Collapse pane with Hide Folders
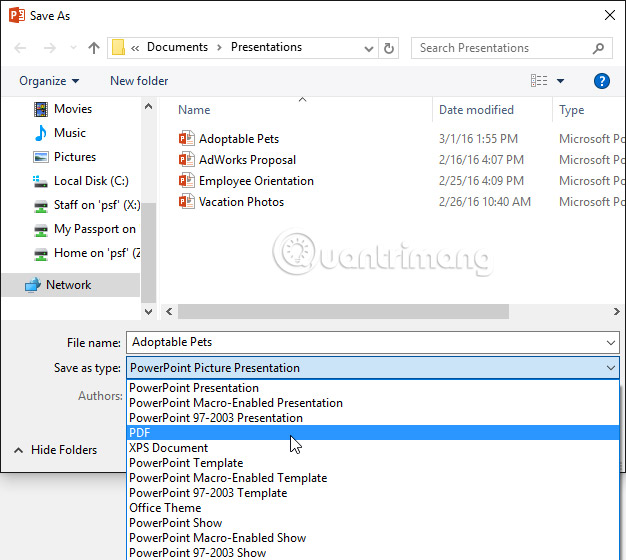Screen dimensions: 626x560 (x=56, y=450)
